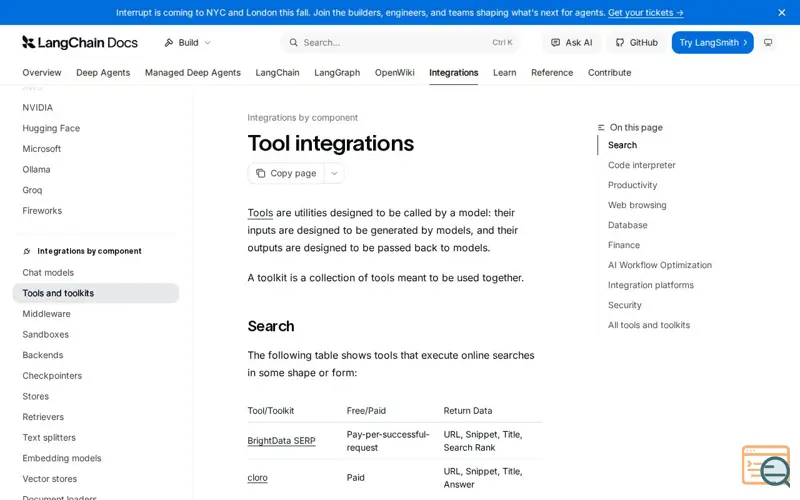Jump to Integration platforms section

651,285
